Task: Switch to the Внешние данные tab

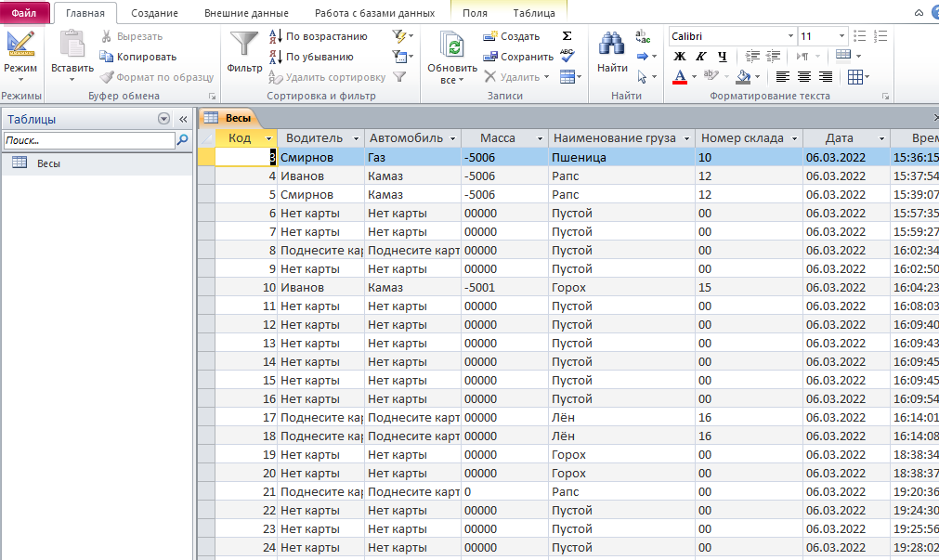Action: [x=246, y=13]
